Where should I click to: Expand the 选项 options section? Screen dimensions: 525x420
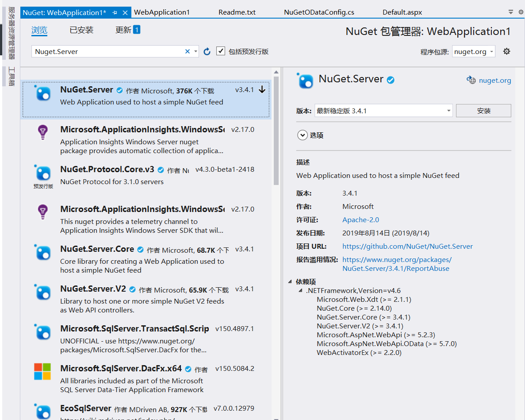pyautogui.click(x=303, y=135)
